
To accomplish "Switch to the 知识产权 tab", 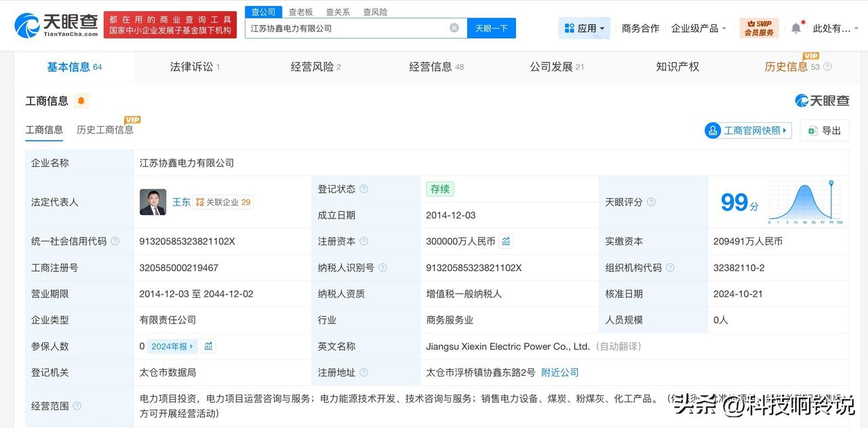I will point(677,66).
